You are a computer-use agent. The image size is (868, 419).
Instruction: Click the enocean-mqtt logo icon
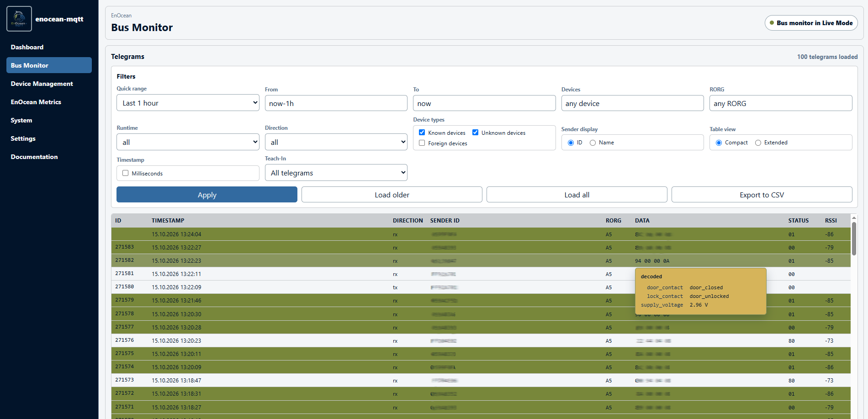click(19, 19)
